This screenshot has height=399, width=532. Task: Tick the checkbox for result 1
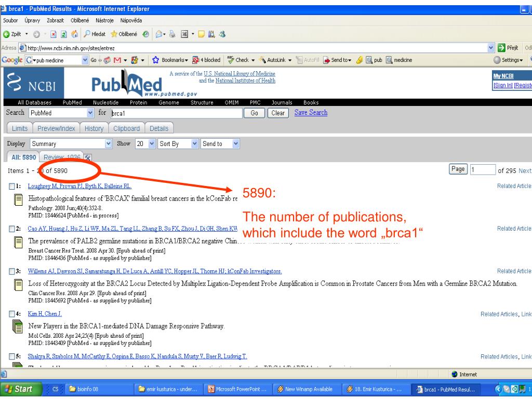click(11, 187)
